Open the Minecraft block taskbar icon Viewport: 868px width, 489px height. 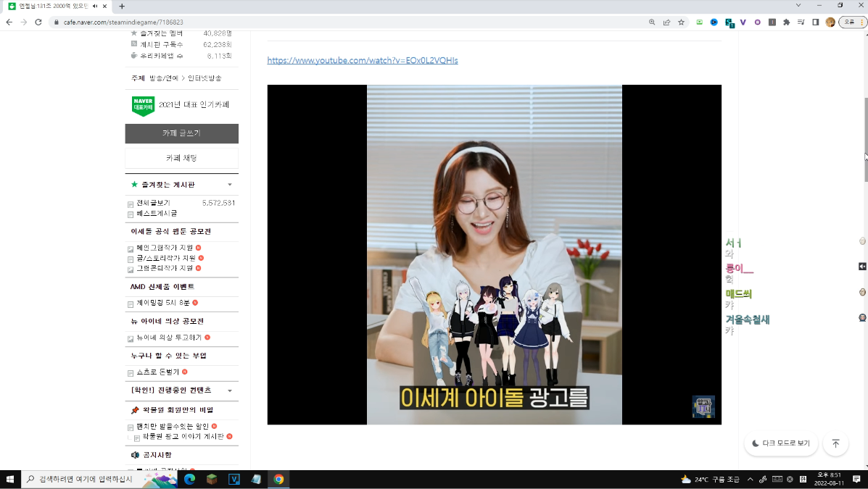coord(212,479)
